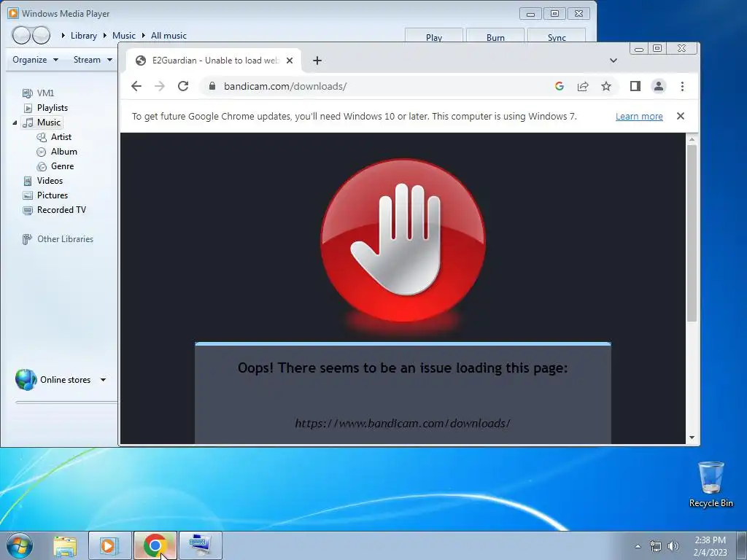Select VM1 library in sidebar

click(x=39, y=93)
